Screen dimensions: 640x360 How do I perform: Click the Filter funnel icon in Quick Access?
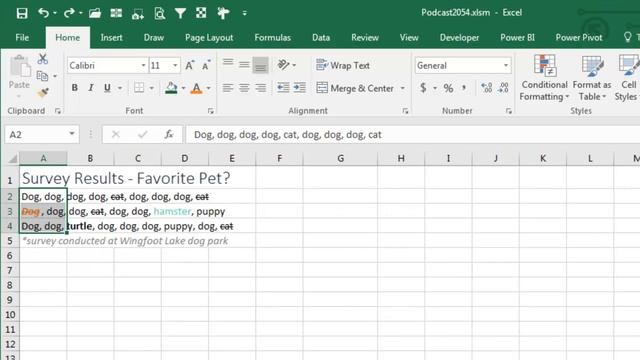tap(180, 13)
